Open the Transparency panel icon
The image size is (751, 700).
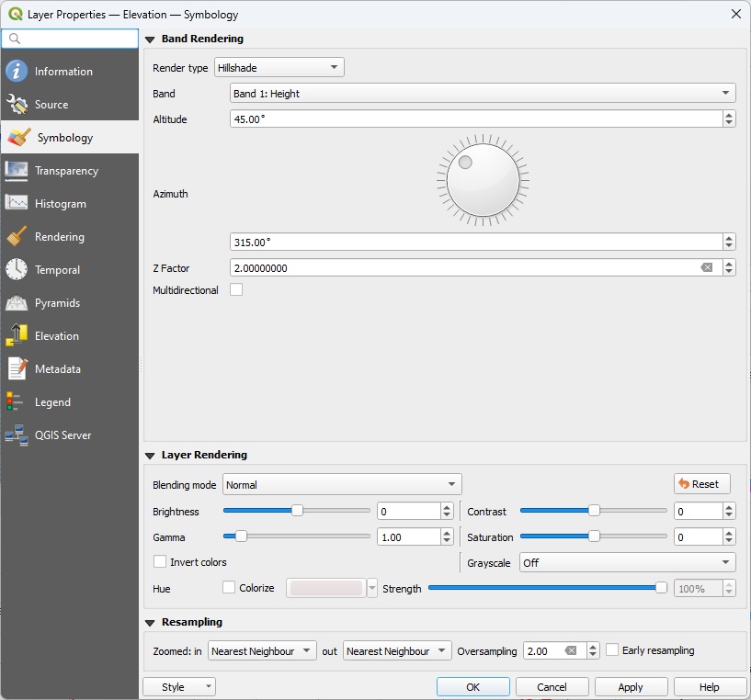click(17, 170)
